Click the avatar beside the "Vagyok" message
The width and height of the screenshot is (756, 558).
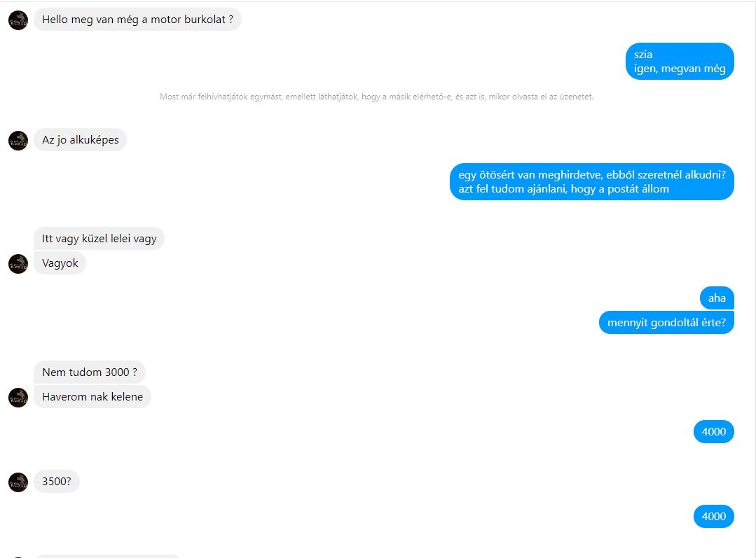(x=18, y=263)
